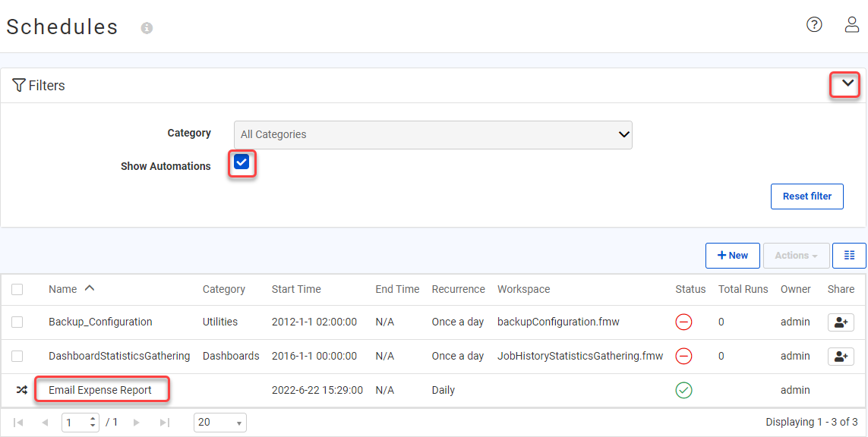Open the results-per-page dropdown showing 20

tap(219, 423)
